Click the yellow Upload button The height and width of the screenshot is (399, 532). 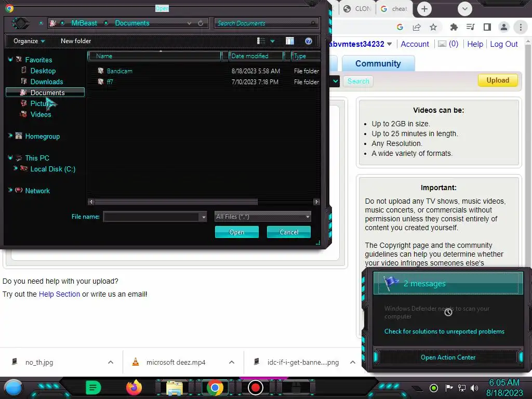pos(498,81)
